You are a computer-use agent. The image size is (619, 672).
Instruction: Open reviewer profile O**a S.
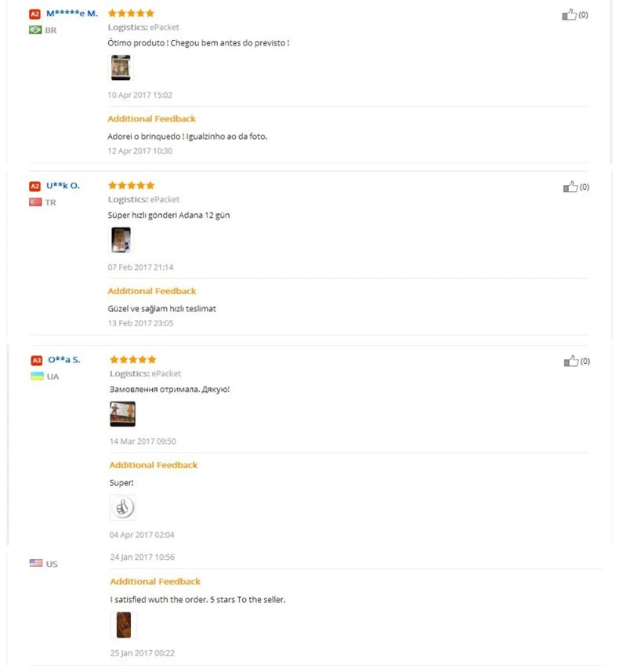[x=64, y=360]
